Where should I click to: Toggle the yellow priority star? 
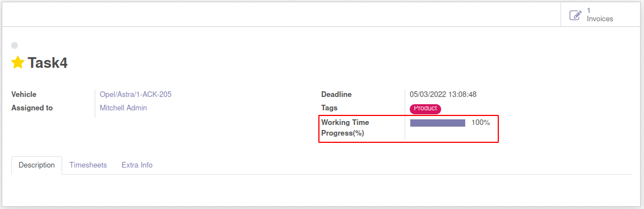pyautogui.click(x=18, y=62)
